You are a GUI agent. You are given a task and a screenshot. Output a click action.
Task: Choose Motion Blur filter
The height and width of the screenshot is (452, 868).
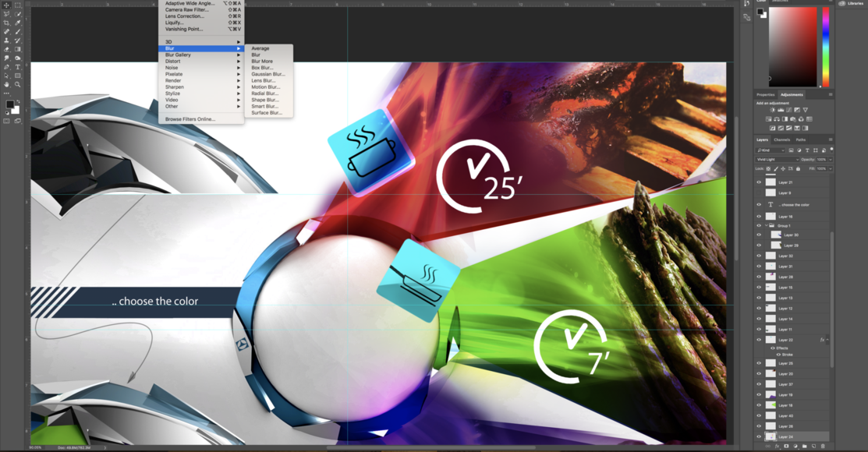pos(268,87)
